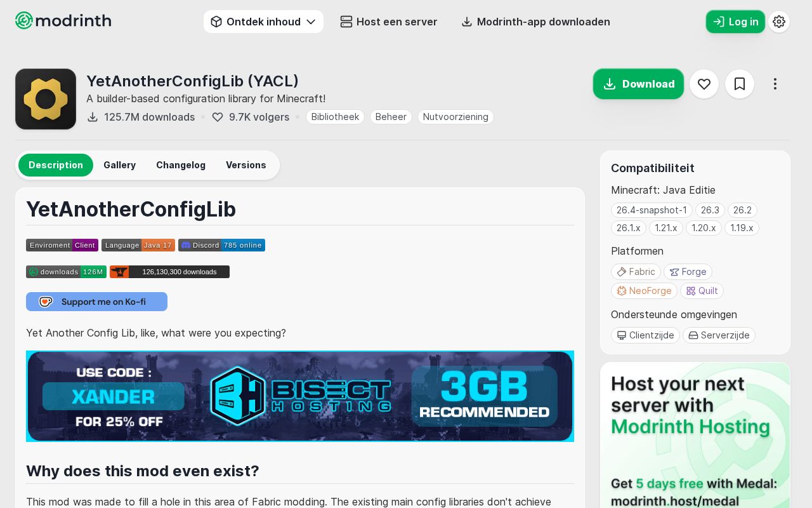Click the 1.21.x version tag

pos(666,228)
